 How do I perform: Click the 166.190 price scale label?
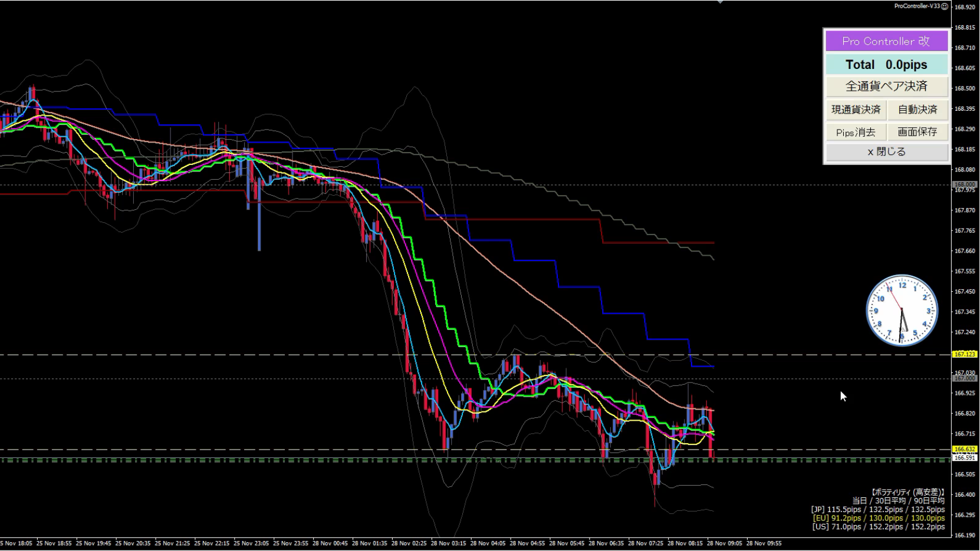pos(964,535)
